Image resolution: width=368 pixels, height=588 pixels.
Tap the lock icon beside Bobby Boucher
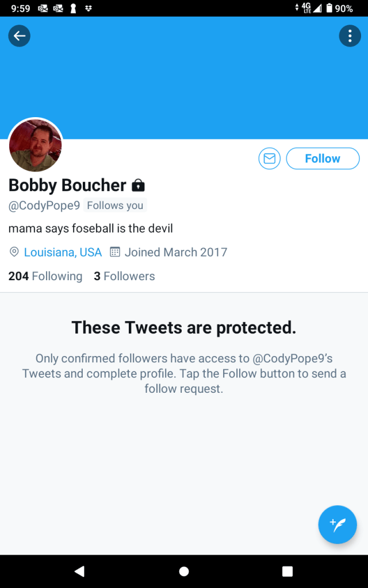tap(138, 185)
